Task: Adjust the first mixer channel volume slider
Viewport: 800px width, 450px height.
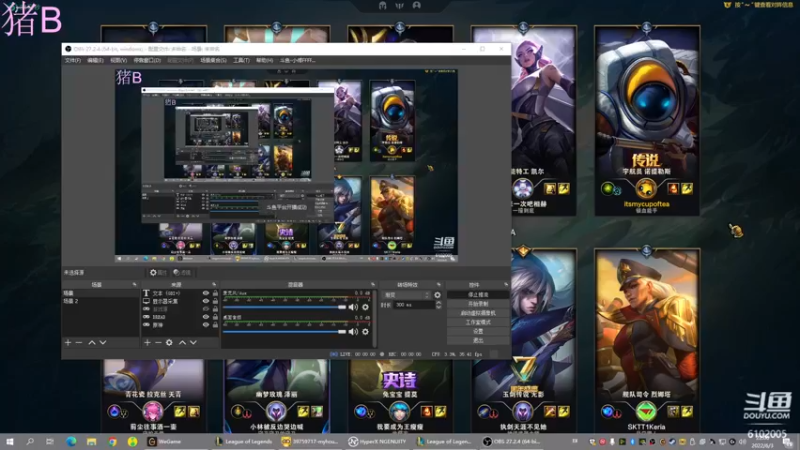Action: [285, 307]
